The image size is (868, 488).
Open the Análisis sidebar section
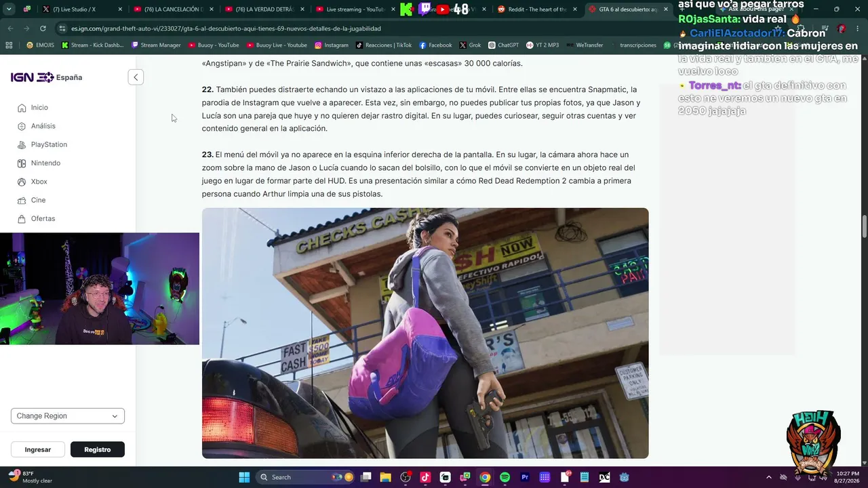[x=36, y=126]
